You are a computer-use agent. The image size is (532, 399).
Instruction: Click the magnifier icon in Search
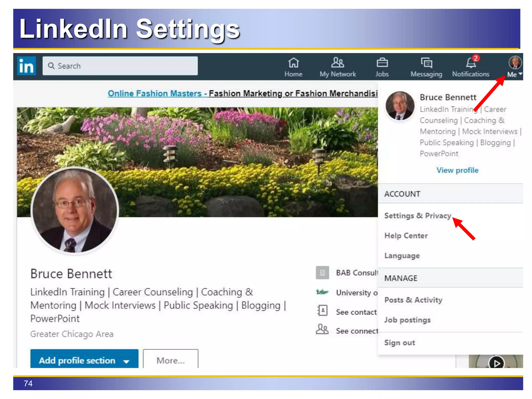pyautogui.click(x=51, y=66)
